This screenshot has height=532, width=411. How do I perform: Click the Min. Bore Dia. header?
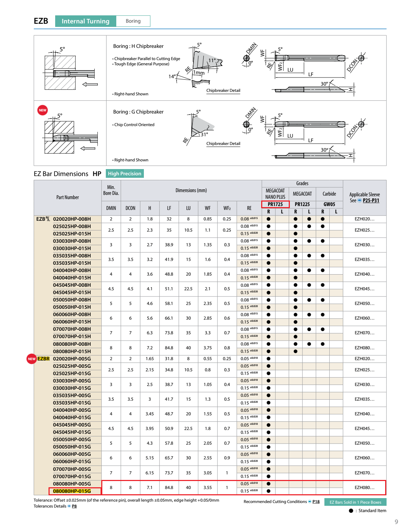[111, 190]
